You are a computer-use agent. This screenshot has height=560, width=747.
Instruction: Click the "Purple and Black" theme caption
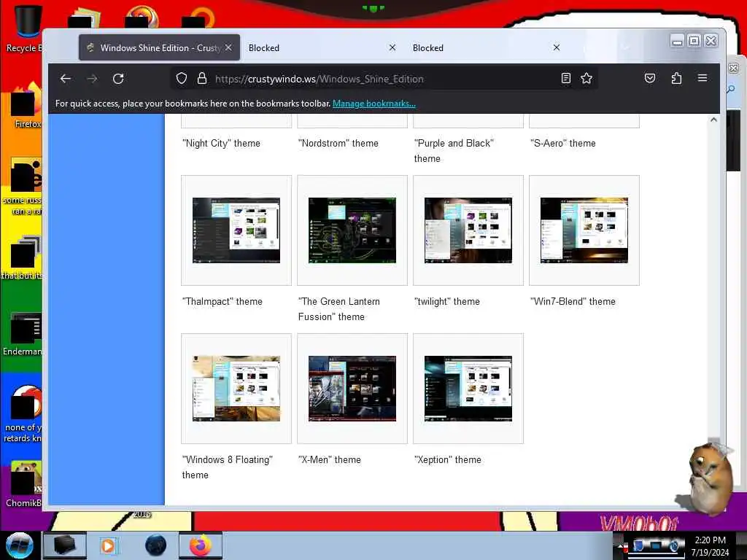coord(454,150)
